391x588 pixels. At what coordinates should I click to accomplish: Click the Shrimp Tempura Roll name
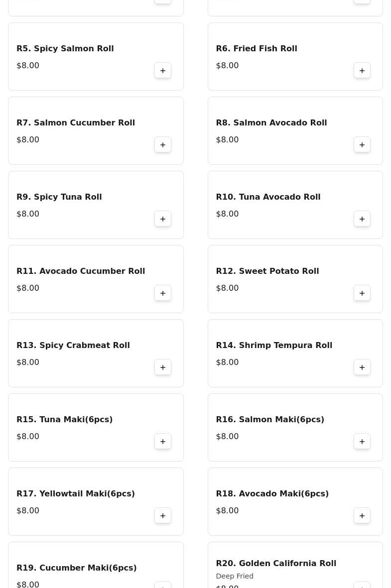click(274, 346)
